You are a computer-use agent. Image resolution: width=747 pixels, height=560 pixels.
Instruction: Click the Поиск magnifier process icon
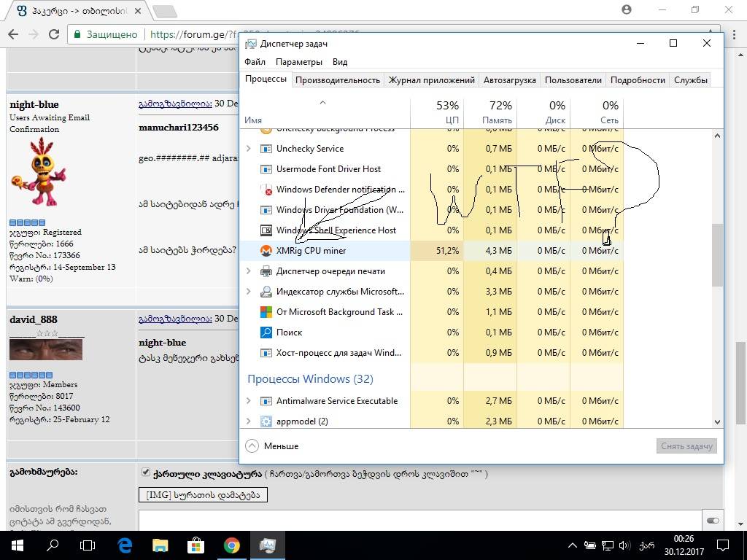coord(266,332)
